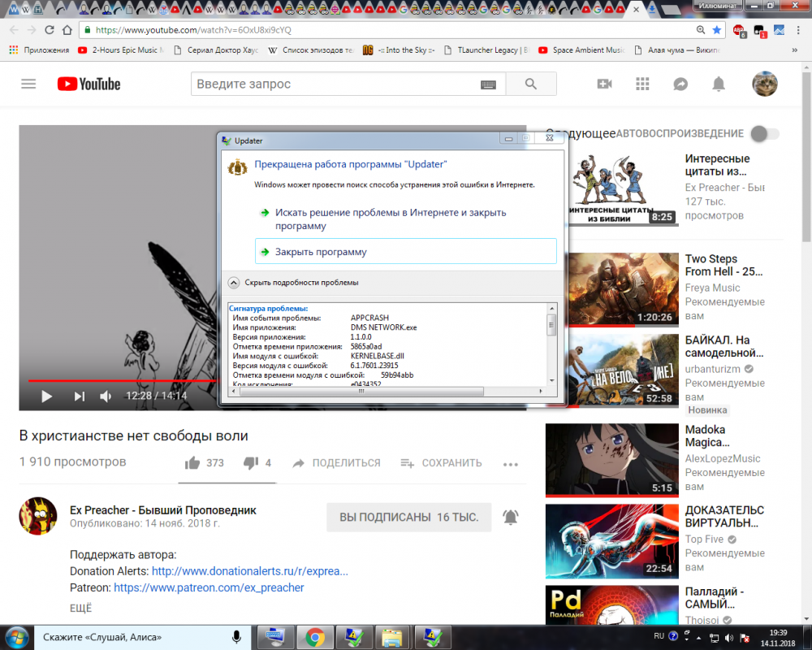Open the Палладий video thumbnail
Image resolution: width=812 pixels, height=650 pixels.
612,604
